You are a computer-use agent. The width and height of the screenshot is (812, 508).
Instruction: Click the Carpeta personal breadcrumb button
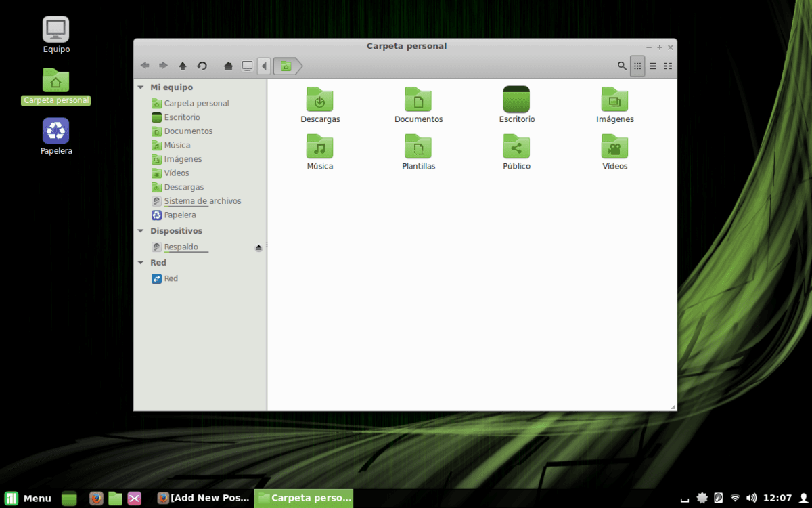286,66
